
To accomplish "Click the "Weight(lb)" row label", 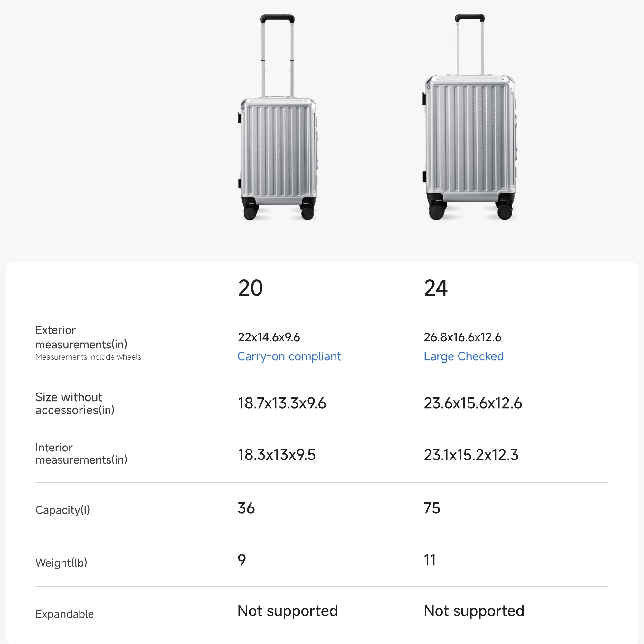I will (x=61, y=563).
